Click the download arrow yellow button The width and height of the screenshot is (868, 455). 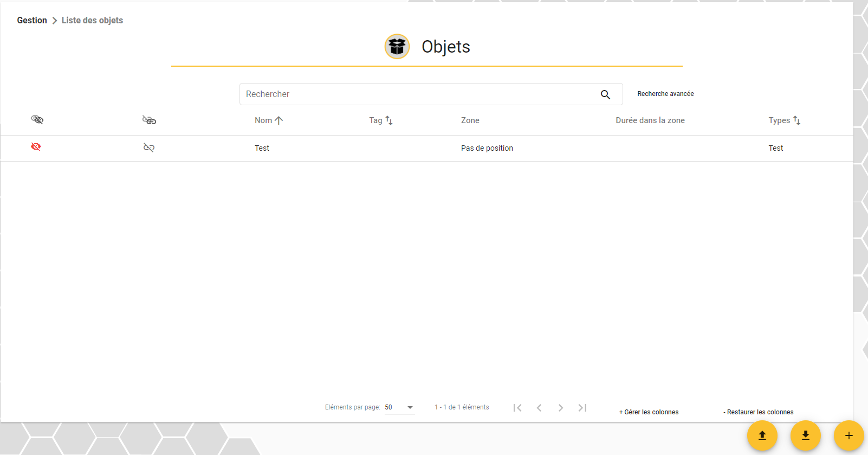[806, 435]
